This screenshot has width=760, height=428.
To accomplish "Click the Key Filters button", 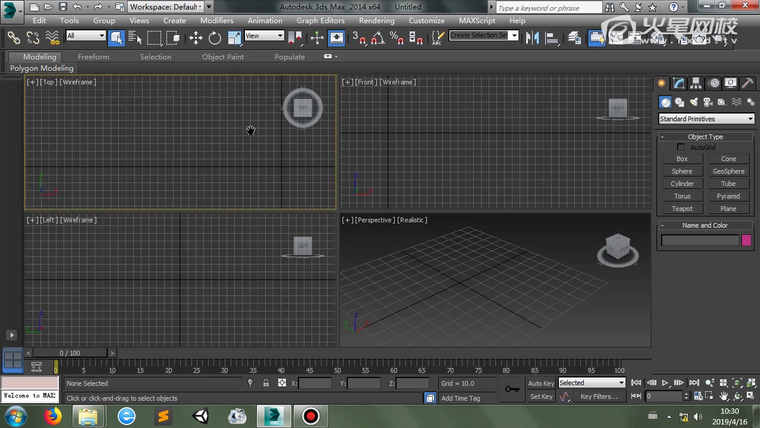I will (599, 397).
